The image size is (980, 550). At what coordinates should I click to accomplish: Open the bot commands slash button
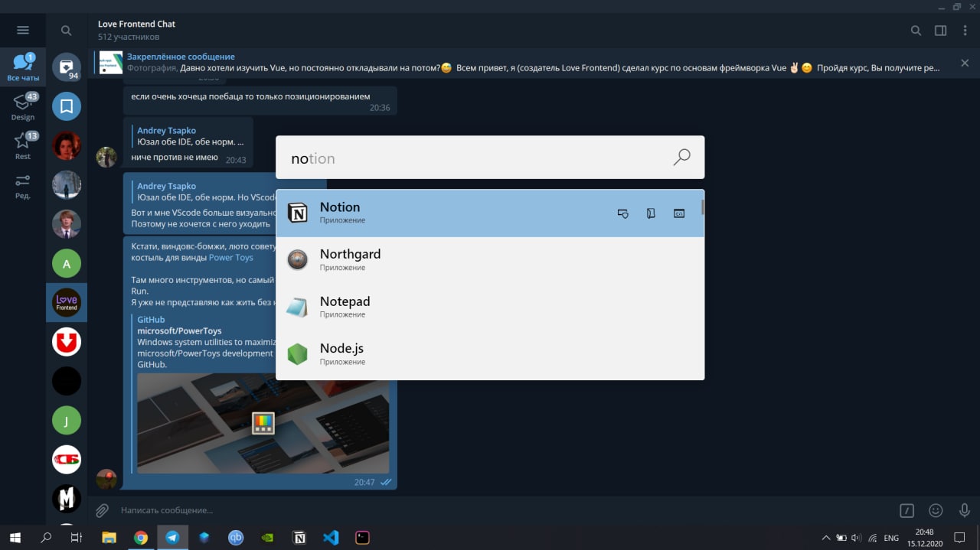coord(906,510)
